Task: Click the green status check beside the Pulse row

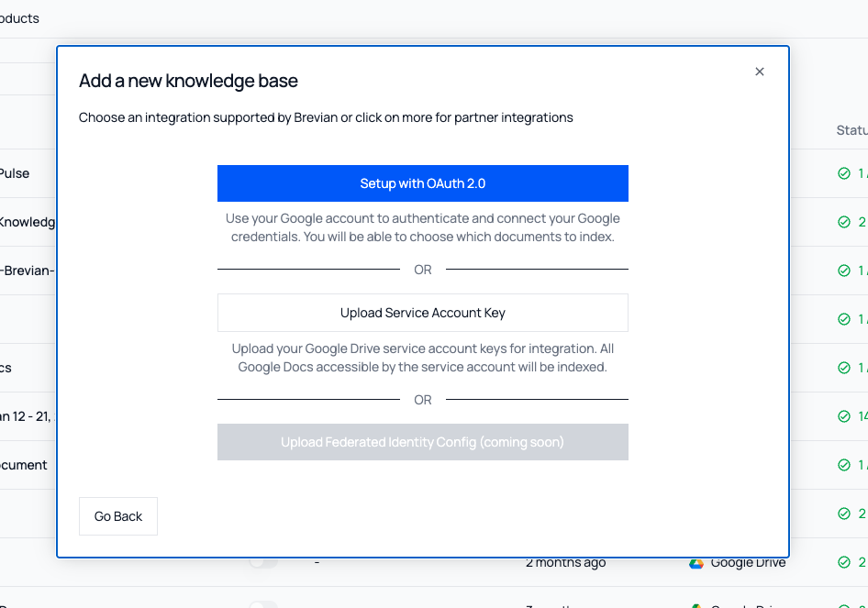Action: tap(844, 172)
